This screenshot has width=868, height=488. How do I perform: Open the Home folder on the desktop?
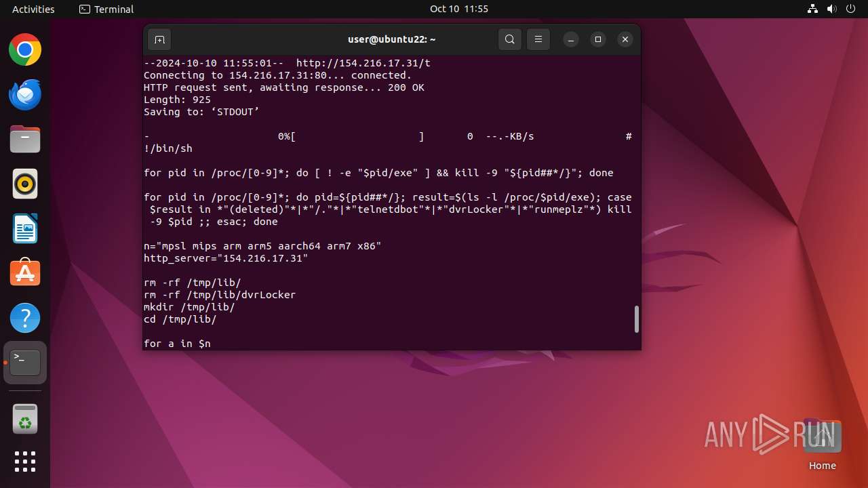[822, 445]
